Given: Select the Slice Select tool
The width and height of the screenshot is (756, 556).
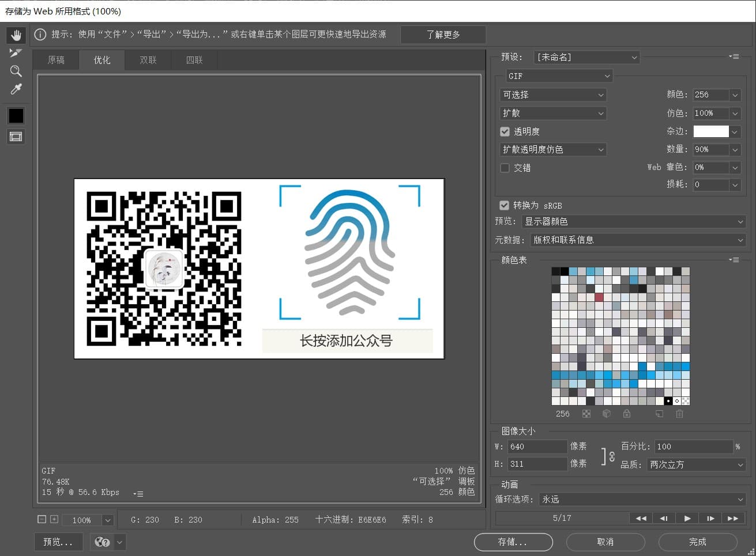Looking at the screenshot, I should coord(16,53).
